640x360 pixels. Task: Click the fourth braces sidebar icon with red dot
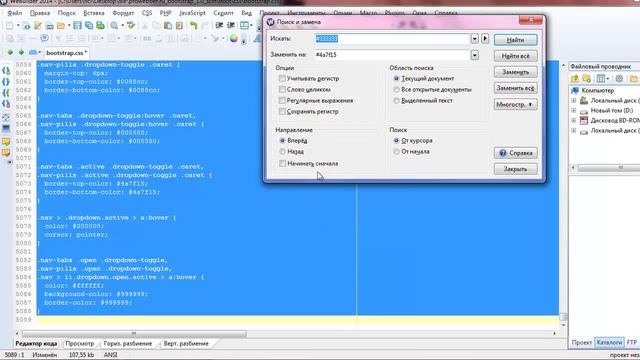coord(6,104)
